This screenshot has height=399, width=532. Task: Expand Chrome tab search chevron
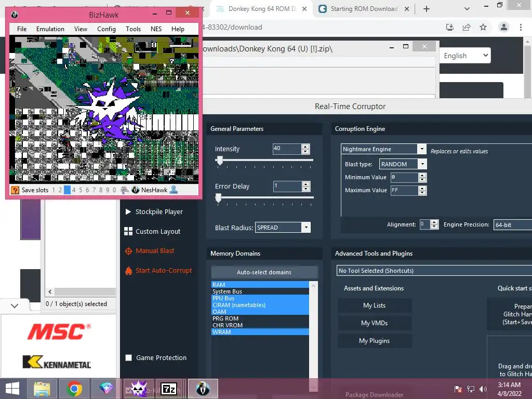click(467, 9)
